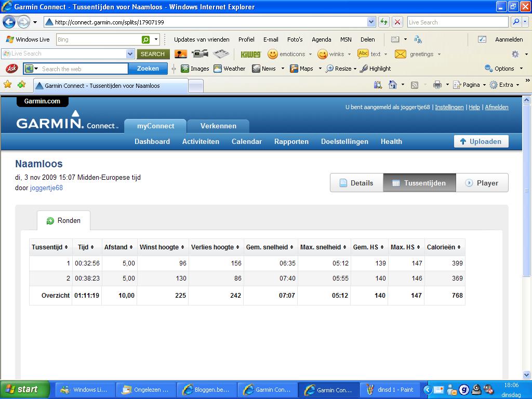Click News in the Ask toolbar
This screenshot has height=399, width=532.
[x=264, y=69]
